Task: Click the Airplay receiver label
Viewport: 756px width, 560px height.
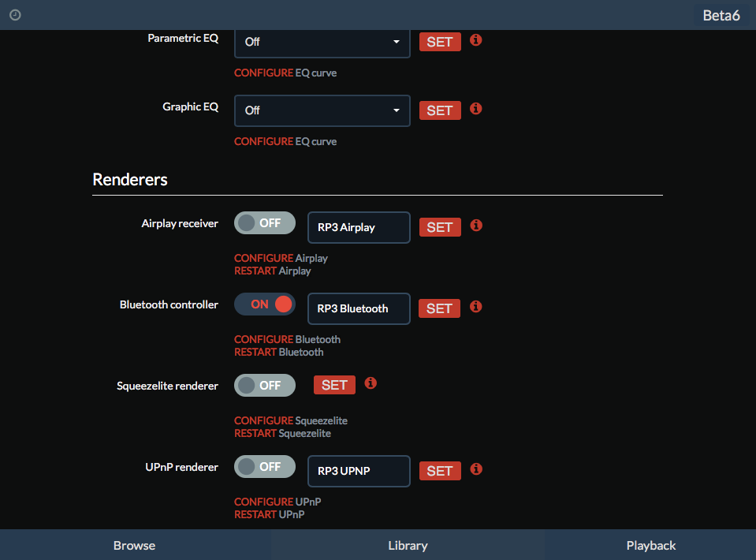Action: point(180,223)
